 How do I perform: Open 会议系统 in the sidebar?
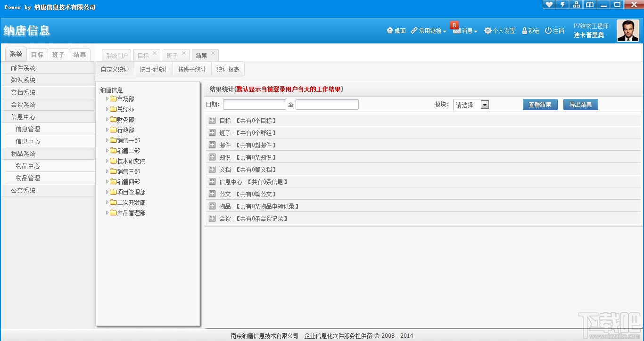coord(48,105)
